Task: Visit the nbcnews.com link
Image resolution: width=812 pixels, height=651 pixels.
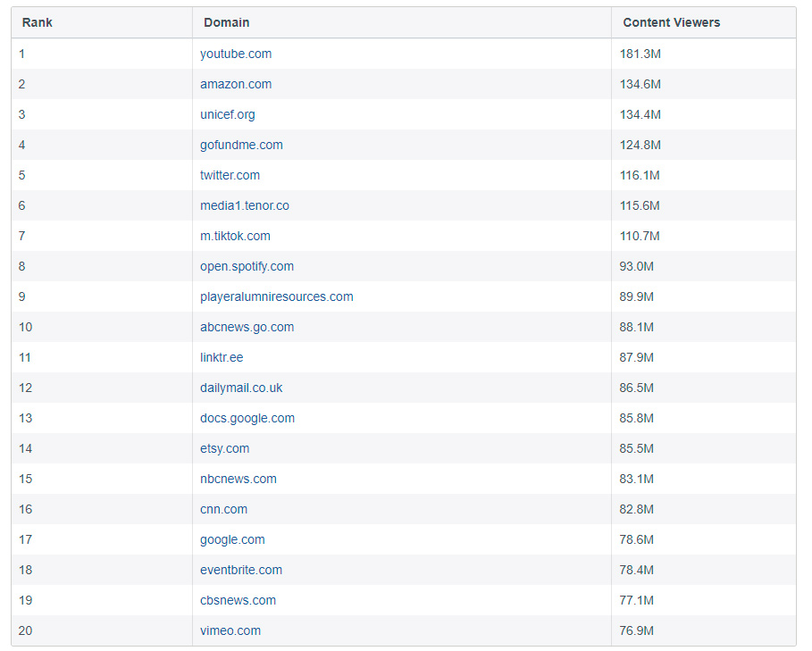Action: (239, 479)
